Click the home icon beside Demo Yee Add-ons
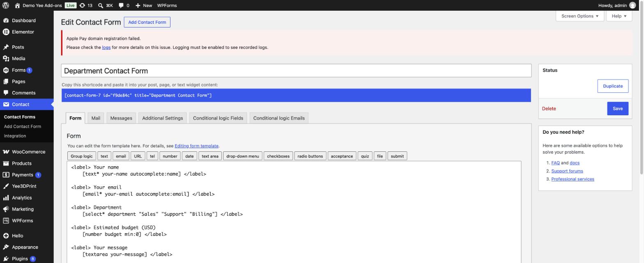 point(17,5)
